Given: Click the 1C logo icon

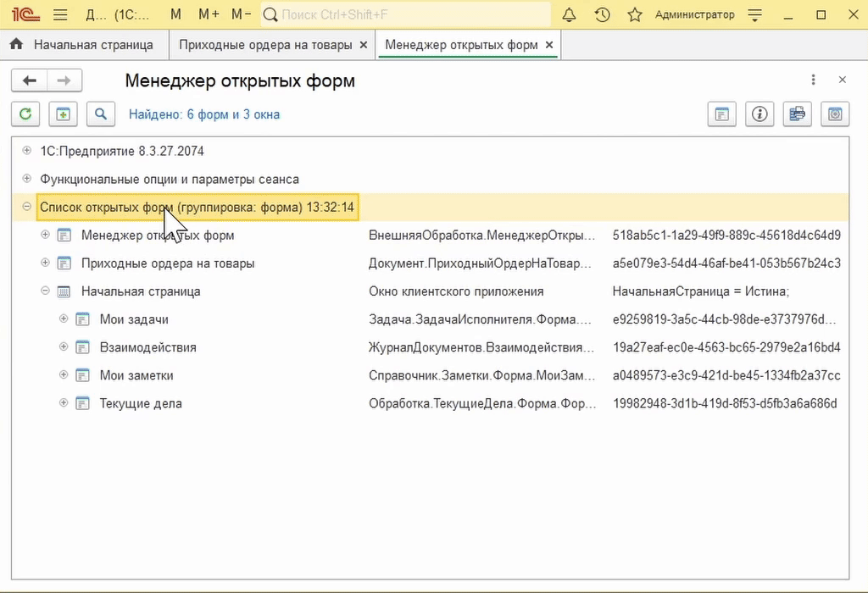Looking at the screenshot, I should 25,14.
